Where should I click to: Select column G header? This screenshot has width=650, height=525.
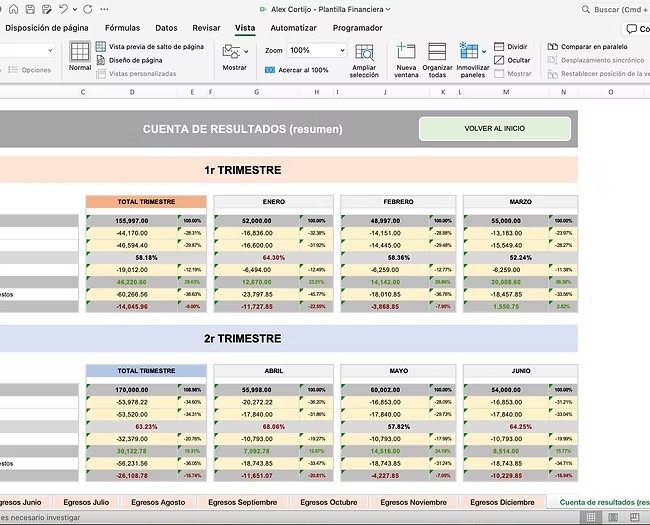coord(257,92)
